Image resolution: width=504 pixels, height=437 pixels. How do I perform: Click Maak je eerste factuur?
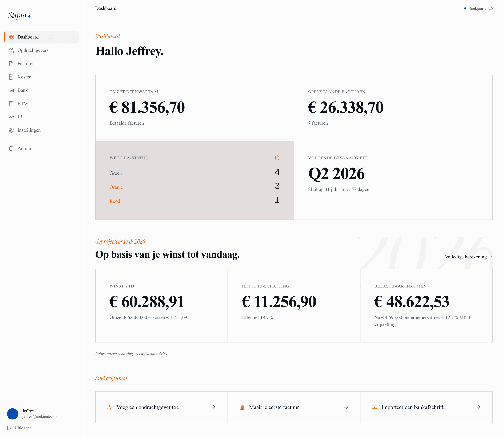coord(294,407)
